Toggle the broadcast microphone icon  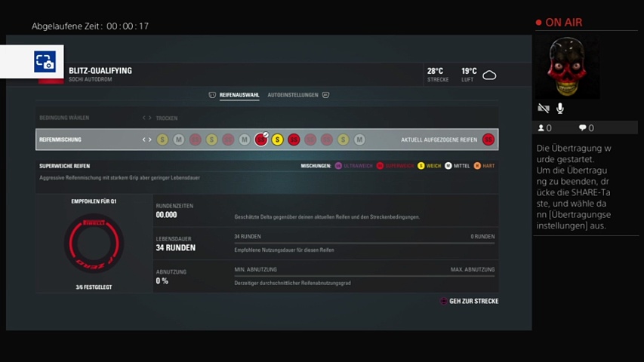tap(560, 109)
